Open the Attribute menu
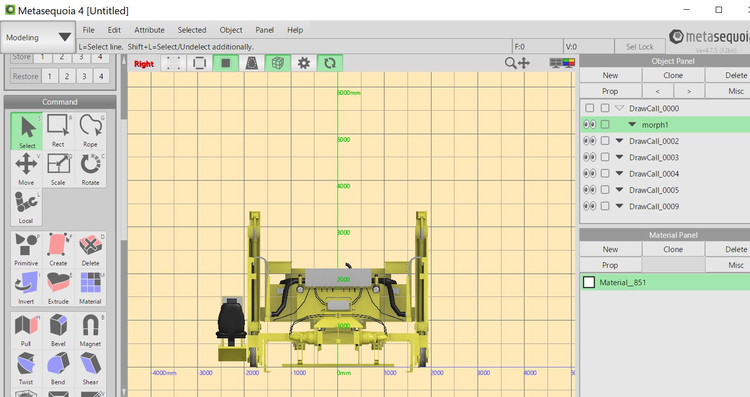 click(149, 30)
